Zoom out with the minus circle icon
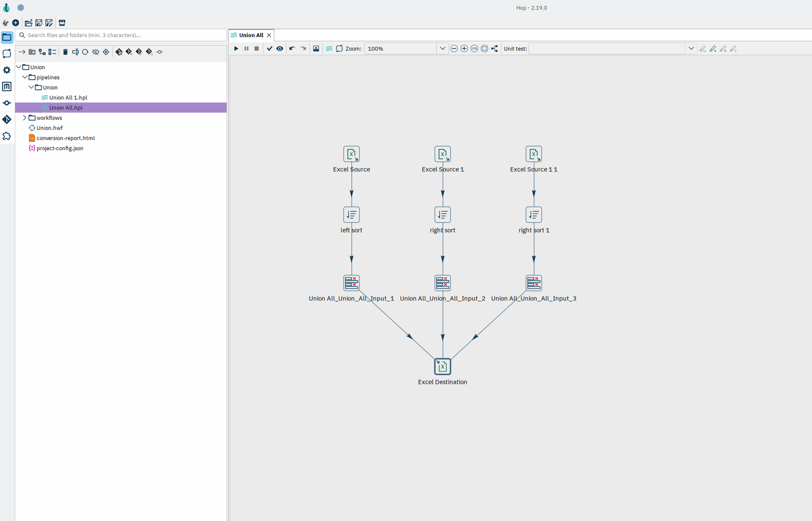This screenshot has height=521, width=812. point(454,49)
